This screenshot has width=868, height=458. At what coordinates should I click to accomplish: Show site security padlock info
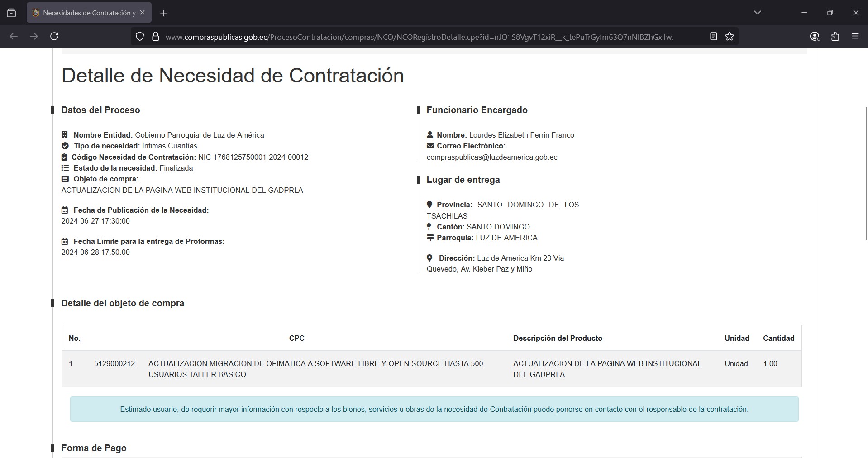[156, 37]
